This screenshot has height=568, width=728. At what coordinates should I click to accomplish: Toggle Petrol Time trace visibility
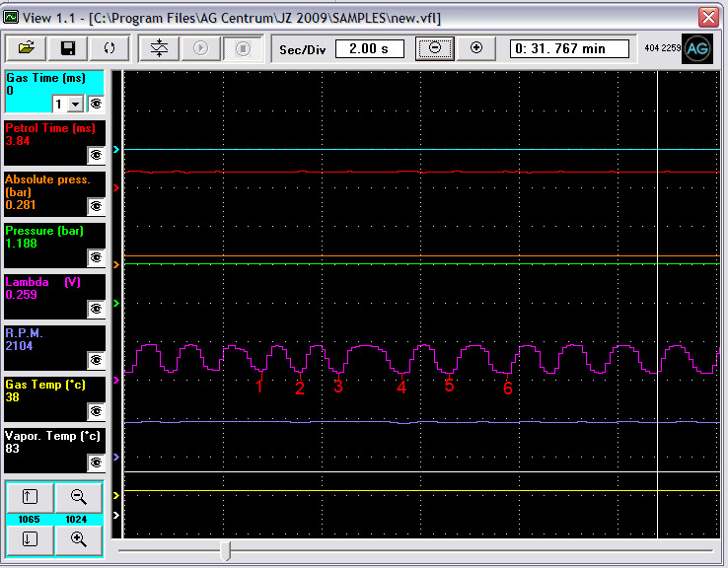pyautogui.click(x=96, y=155)
